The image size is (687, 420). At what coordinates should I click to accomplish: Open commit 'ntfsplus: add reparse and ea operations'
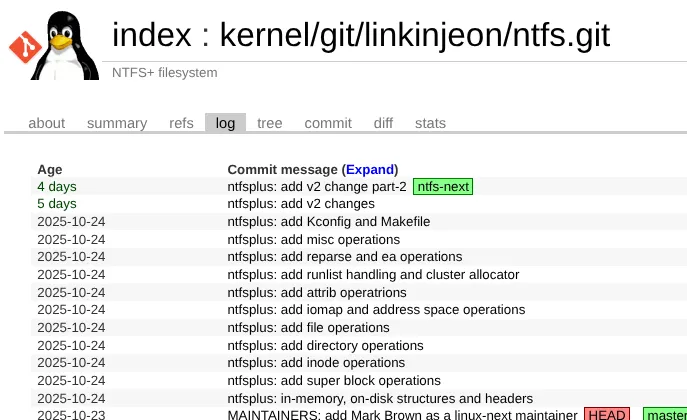tap(344, 257)
